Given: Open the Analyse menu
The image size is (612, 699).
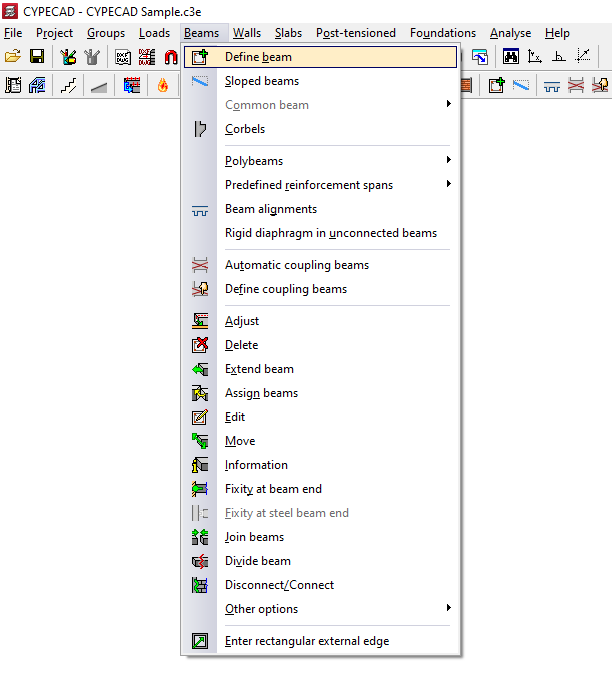Looking at the screenshot, I should coord(510,33).
